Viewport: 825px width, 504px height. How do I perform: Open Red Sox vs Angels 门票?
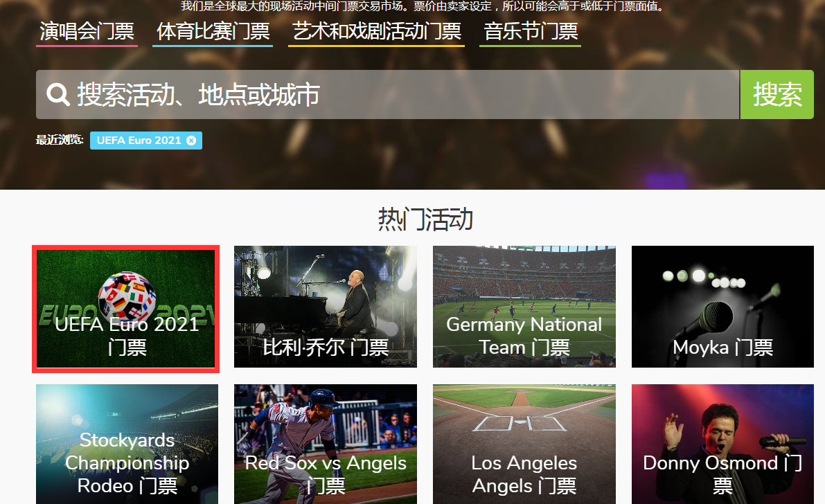(x=325, y=444)
